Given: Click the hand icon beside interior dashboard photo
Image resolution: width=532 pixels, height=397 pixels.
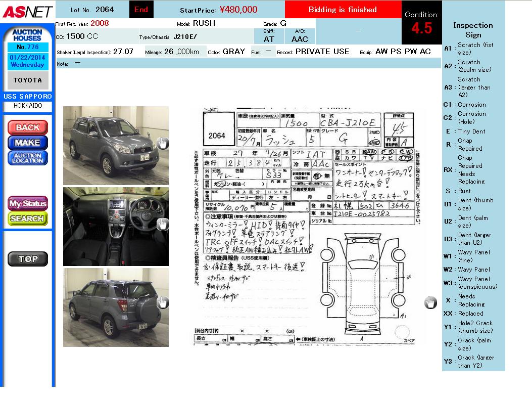Looking at the screenshot, I should point(162,225).
